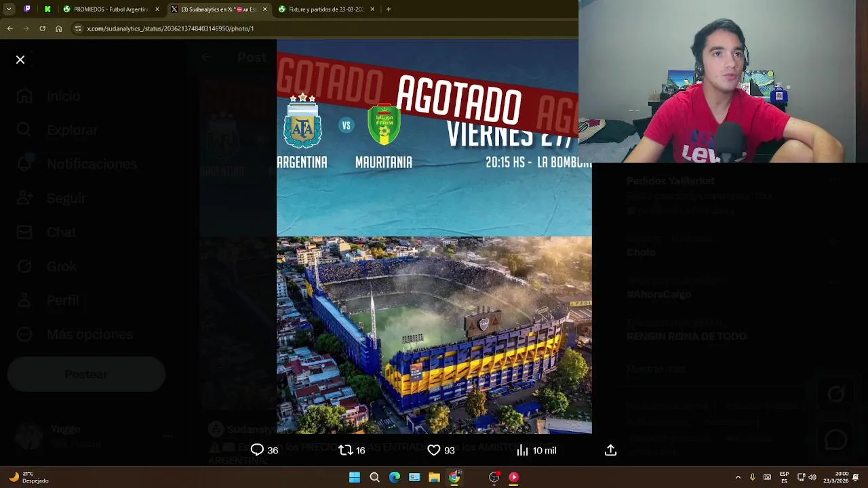The image size is (868, 488).
Task: Repost using the retweet arrows icon
Action: [x=345, y=450]
